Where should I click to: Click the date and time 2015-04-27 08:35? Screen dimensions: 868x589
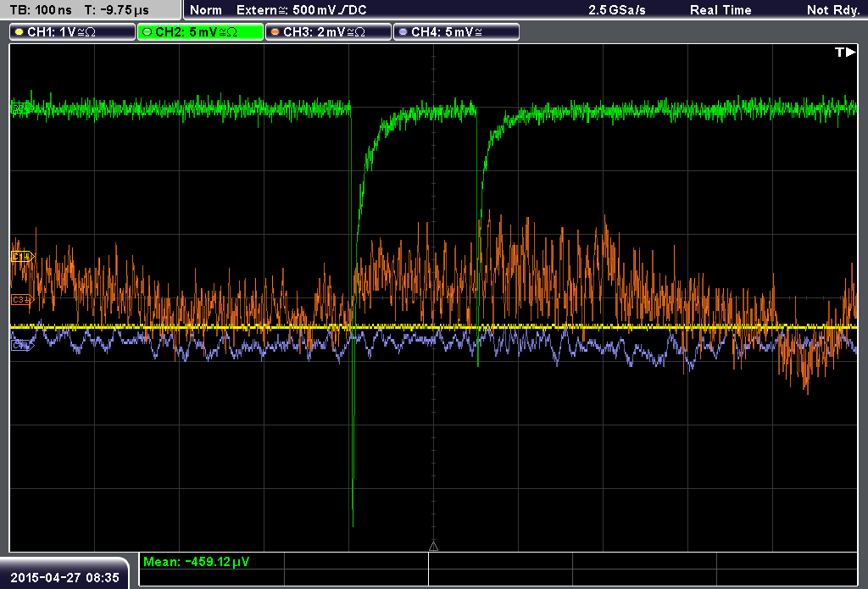tap(64, 577)
